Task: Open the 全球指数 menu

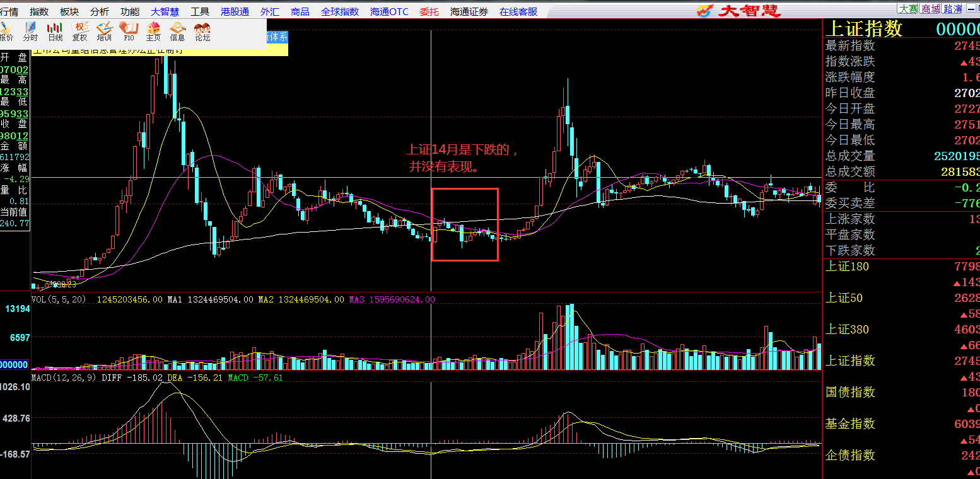Action: (340, 11)
